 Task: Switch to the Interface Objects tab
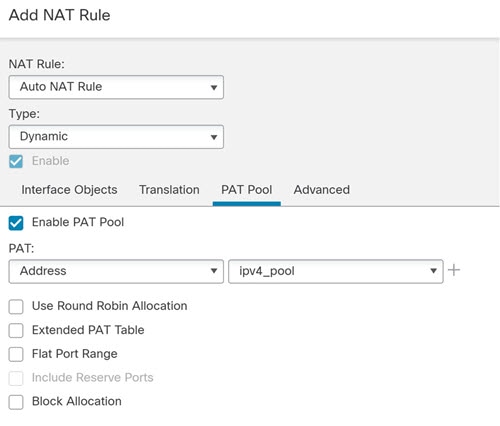[69, 190]
